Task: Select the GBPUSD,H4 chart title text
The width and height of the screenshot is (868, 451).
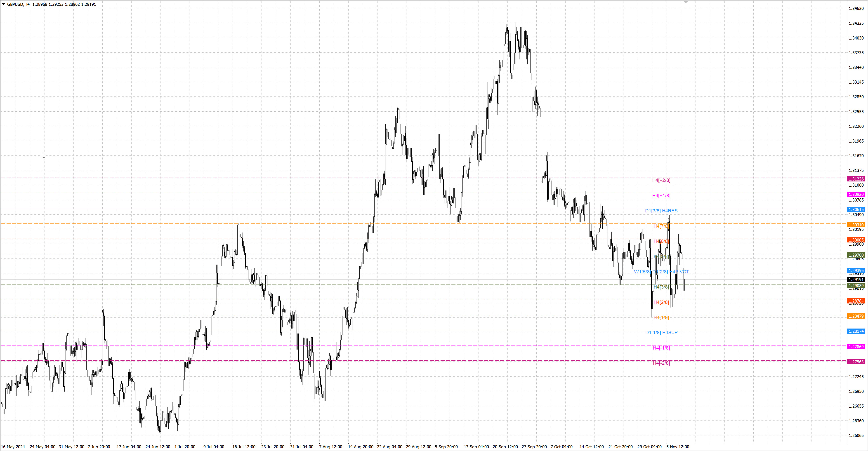Action: click(x=18, y=4)
